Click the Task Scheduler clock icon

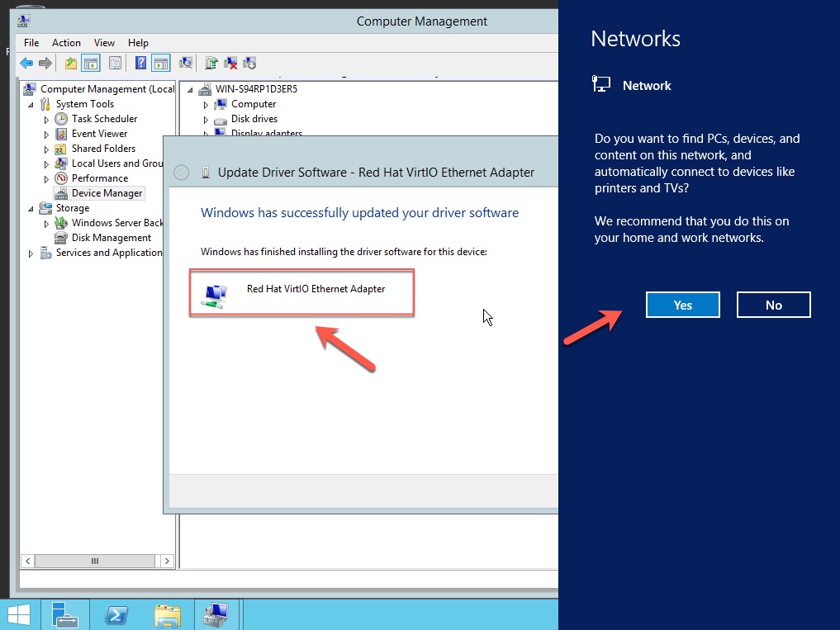[x=62, y=119]
